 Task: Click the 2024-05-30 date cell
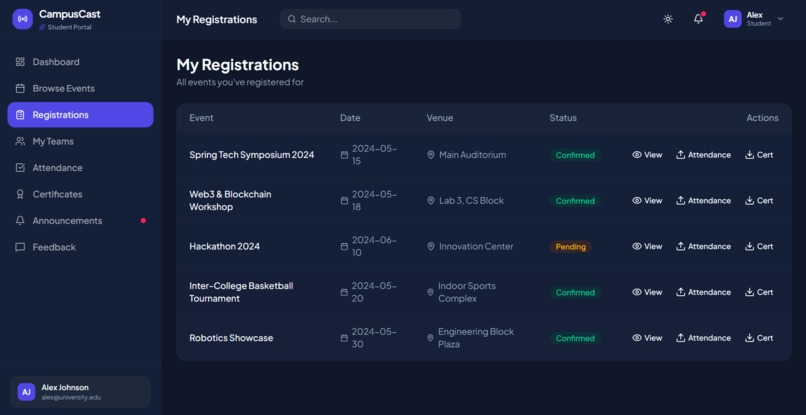(x=369, y=338)
